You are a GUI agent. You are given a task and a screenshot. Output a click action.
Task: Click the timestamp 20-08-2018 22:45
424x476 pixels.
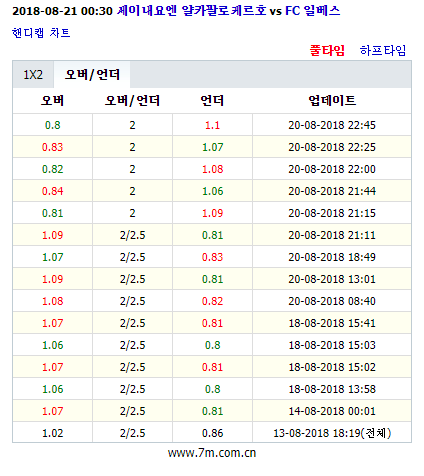(x=332, y=125)
